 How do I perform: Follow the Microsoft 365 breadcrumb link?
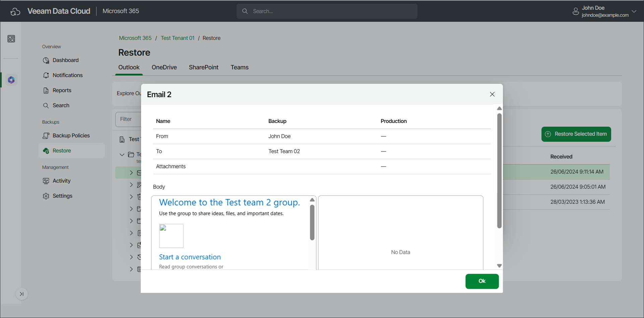[x=135, y=38]
